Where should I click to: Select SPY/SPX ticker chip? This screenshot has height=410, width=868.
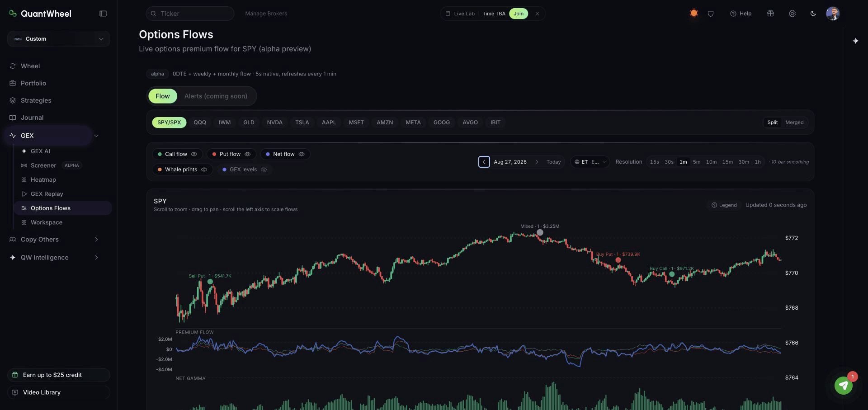[x=169, y=123]
